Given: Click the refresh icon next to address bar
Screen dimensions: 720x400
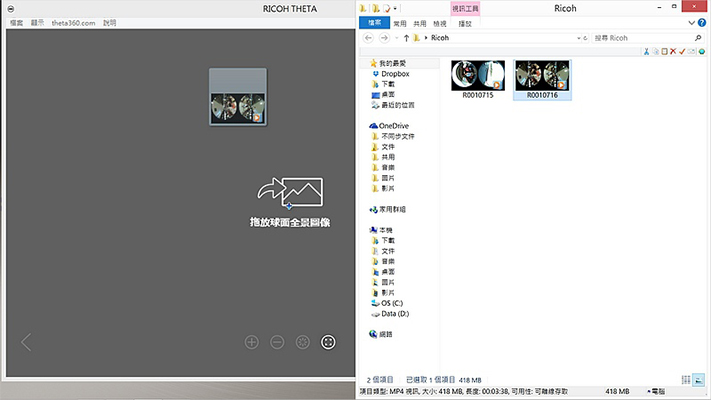Looking at the screenshot, I should coord(585,38).
